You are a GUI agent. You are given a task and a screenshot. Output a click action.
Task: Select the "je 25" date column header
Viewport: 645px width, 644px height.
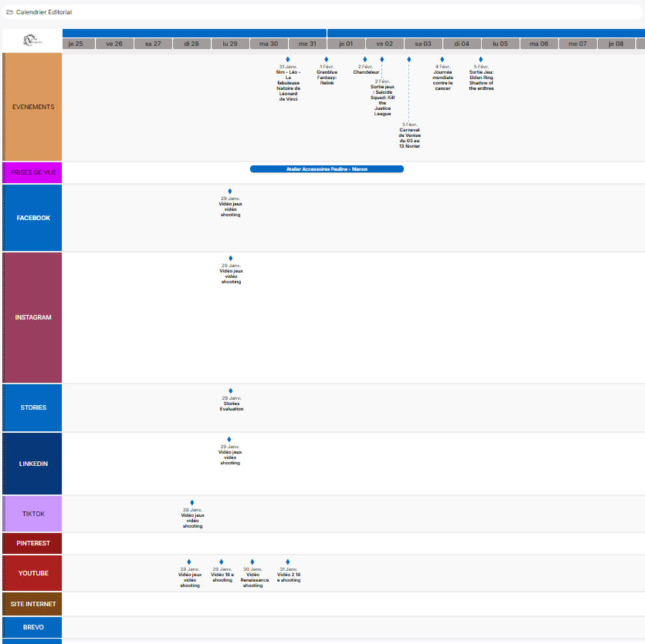point(76,44)
